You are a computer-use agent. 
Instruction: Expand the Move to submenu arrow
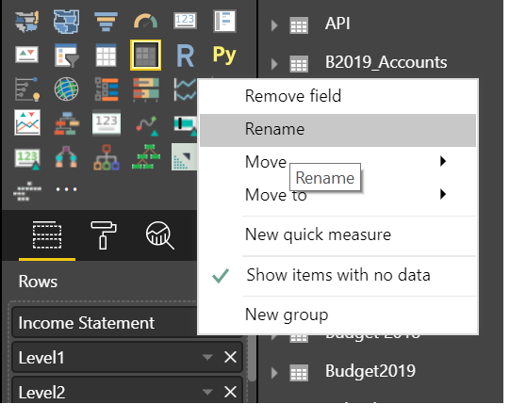tap(443, 194)
